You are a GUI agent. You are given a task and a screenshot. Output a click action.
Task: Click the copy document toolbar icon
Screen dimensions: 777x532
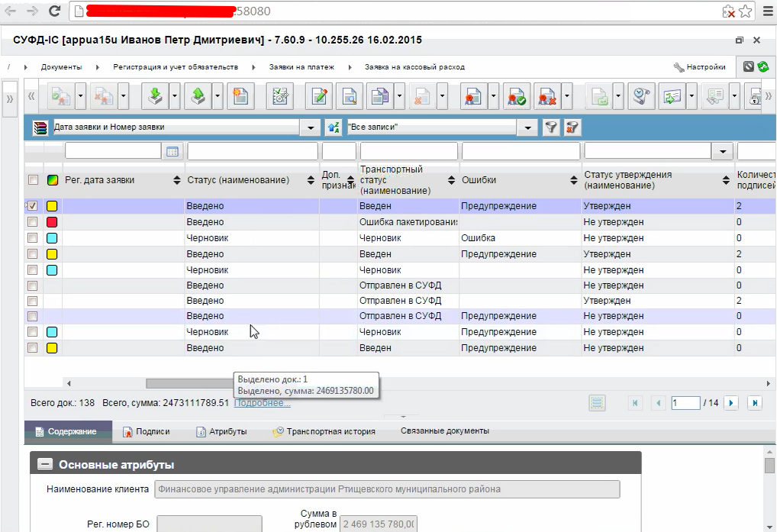(x=380, y=96)
